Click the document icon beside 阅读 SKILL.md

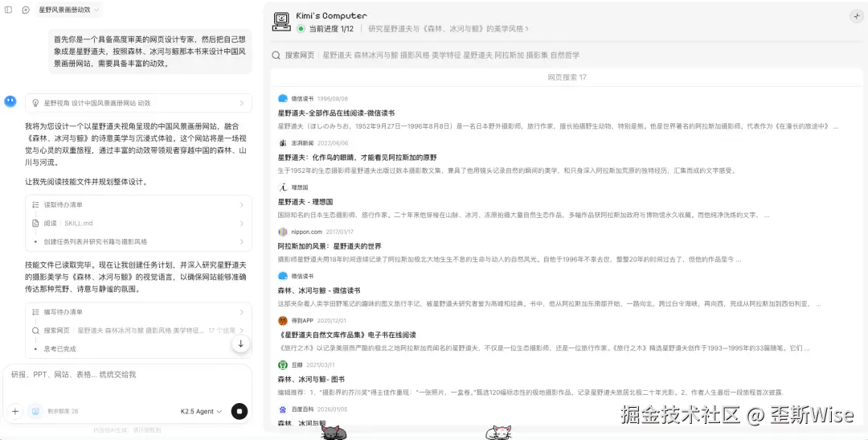click(x=36, y=224)
